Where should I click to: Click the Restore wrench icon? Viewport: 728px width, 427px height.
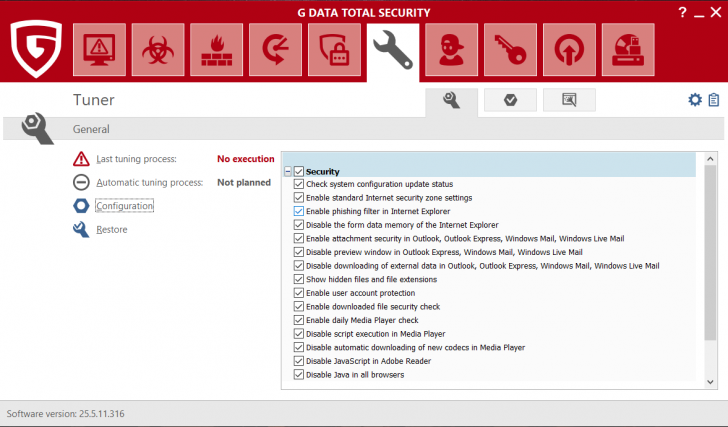click(81, 229)
